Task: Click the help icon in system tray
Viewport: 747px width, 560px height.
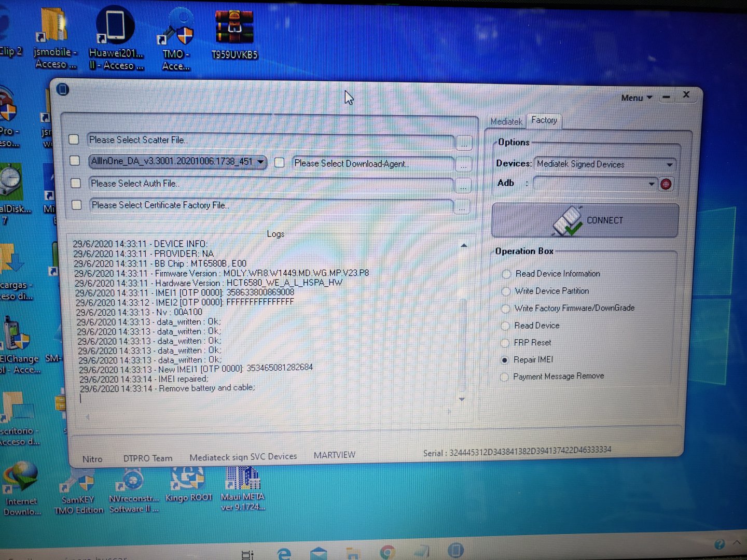Action: tap(720, 544)
